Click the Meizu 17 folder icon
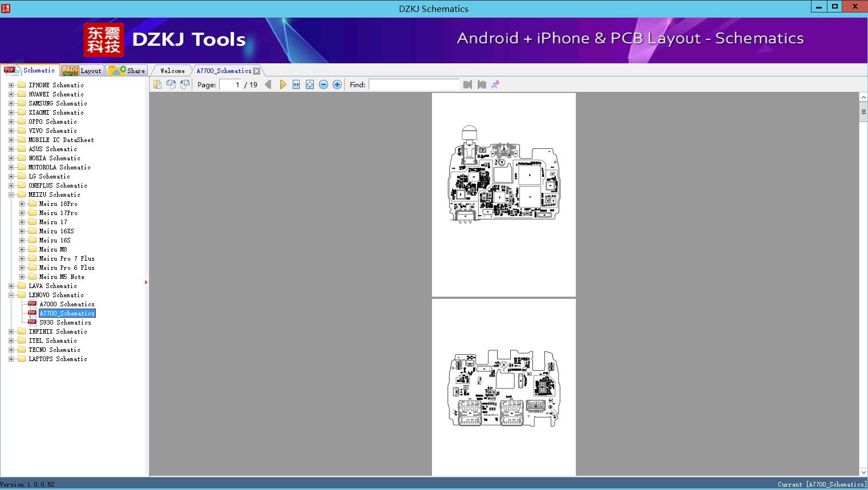Screen dimensions: 868x490 [33, 222]
